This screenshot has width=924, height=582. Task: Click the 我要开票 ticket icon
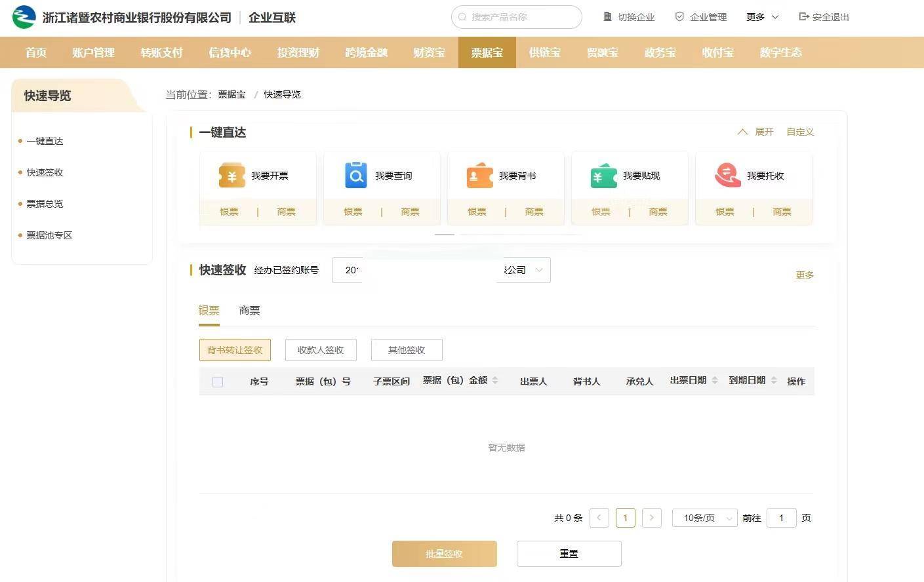pyautogui.click(x=231, y=176)
